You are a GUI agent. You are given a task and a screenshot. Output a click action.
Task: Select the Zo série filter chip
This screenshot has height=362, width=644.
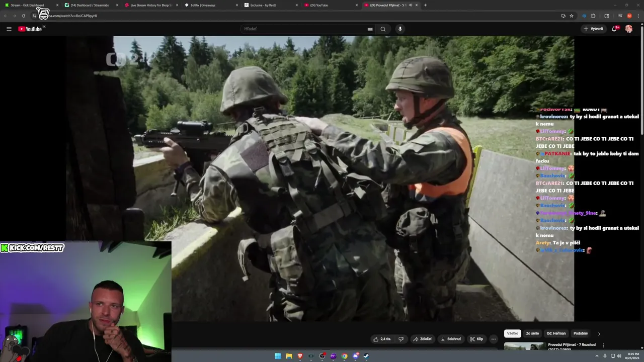point(532,333)
